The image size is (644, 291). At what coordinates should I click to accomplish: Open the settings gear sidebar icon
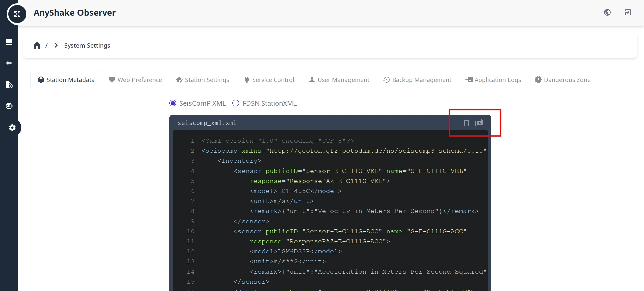click(12, 128)
